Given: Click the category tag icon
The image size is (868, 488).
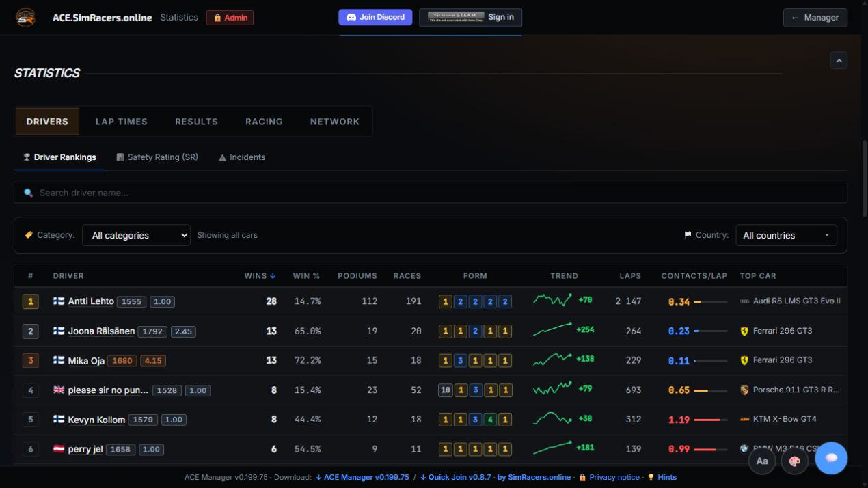Looking at the screenshot, I should pos(29,235).
